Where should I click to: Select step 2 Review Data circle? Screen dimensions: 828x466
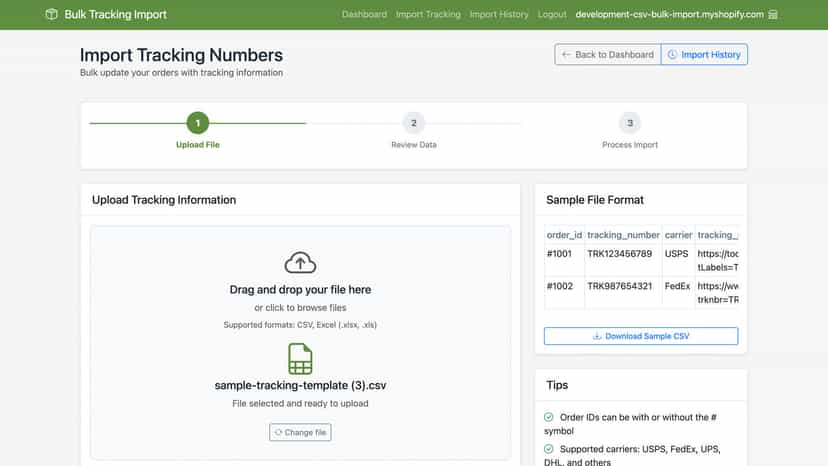(x=413, y=123)
